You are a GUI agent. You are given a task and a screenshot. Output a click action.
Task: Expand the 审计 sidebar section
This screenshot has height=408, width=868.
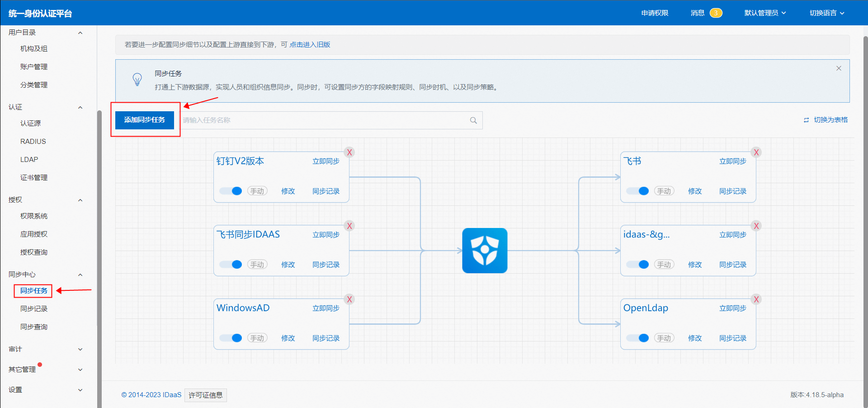[x=45, y=349]
